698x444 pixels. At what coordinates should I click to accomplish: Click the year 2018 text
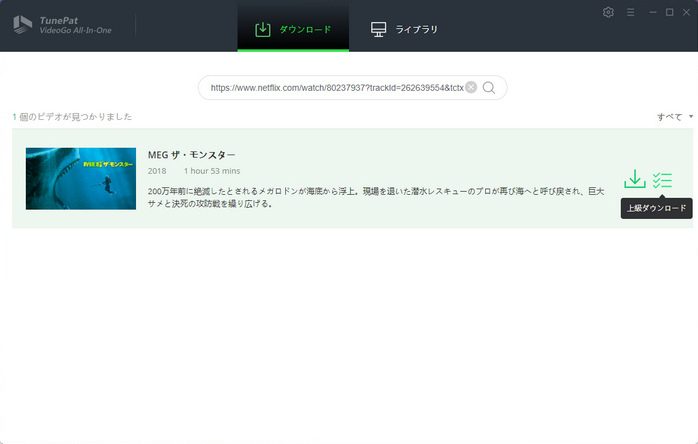[157, 171]
